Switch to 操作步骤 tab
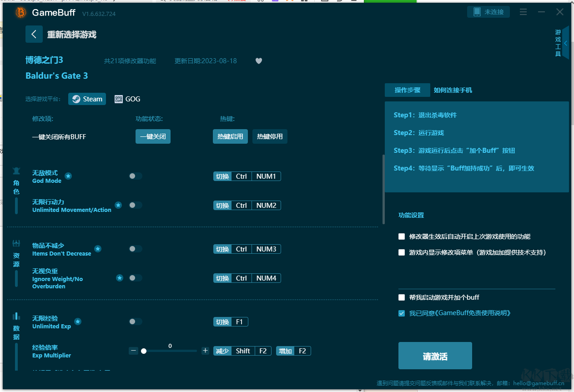This screenshot has width=574, height=392. (408, 90)
